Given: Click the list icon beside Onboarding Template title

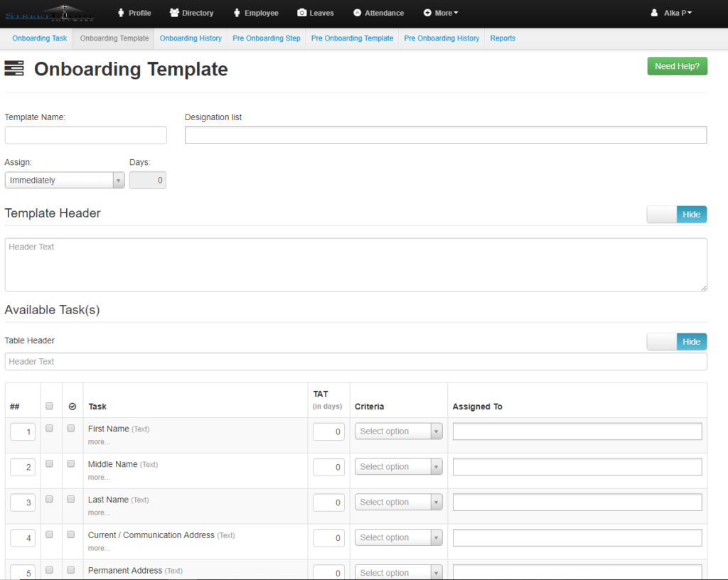Looking at the screenshot, I should point(14,68).
